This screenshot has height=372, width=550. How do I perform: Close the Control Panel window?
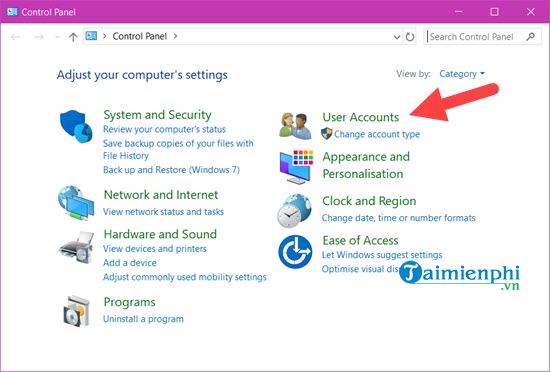point(531,12)
